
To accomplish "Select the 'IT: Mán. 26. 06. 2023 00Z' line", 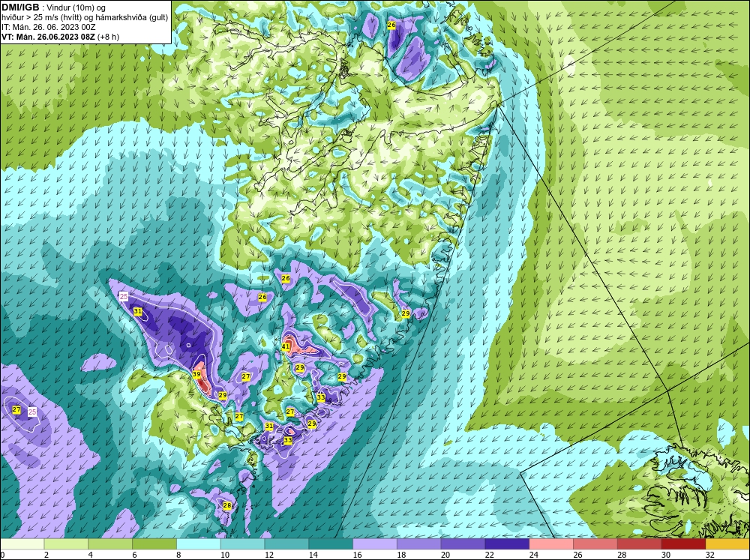I will tap(48, 27).
